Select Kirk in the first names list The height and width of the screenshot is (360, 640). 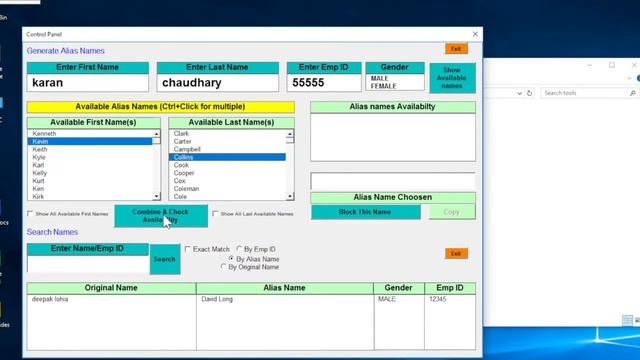(90, 196)
